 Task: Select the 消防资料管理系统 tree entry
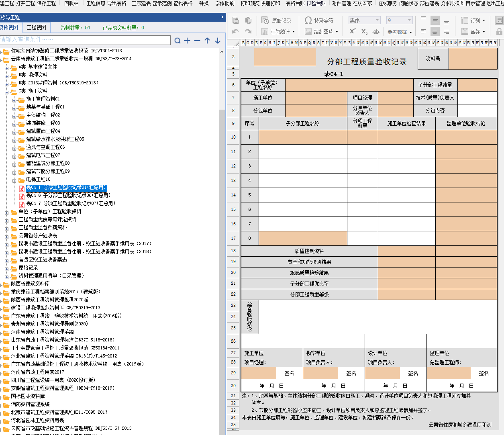tap(31, 404)
